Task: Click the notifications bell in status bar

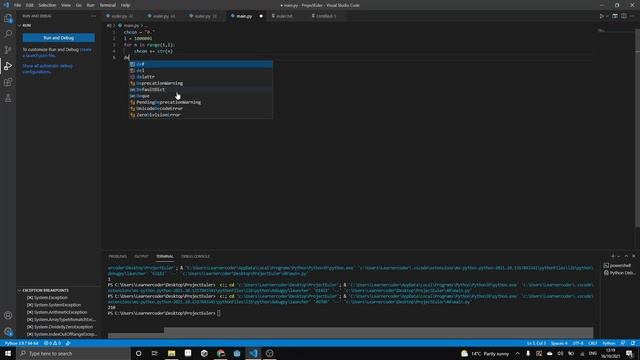Action: tap(633, 343)
